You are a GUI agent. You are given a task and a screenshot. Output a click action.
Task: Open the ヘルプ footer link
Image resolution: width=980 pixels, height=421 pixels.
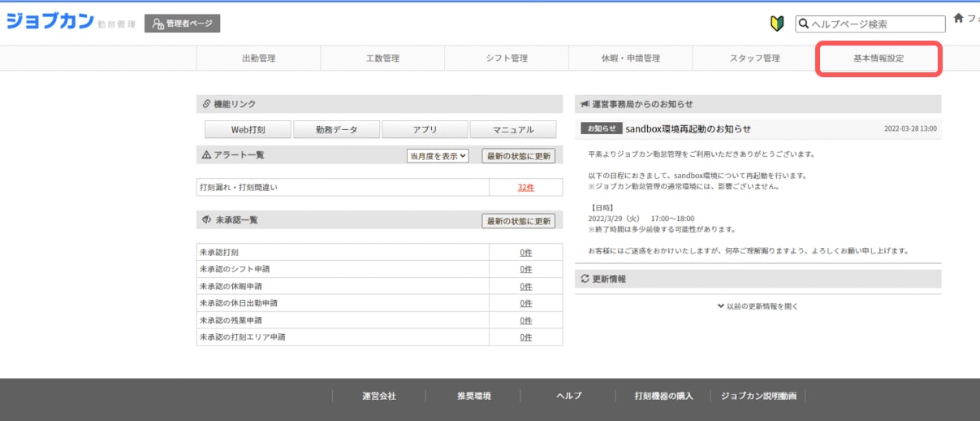[x=569, y=397]
